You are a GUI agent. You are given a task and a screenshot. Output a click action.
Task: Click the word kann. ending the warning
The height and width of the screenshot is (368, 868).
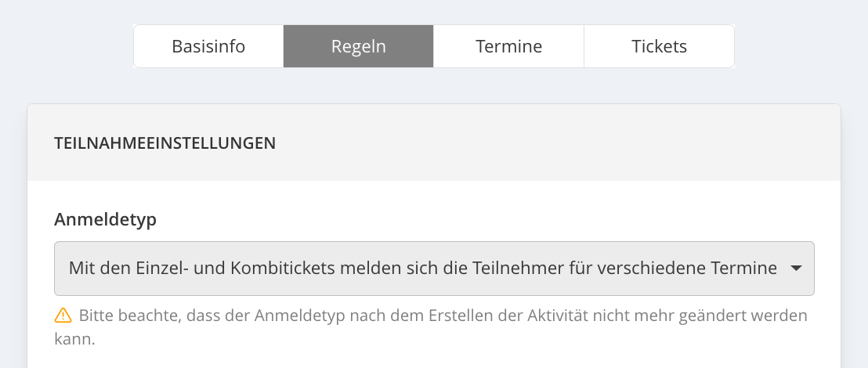74,339
